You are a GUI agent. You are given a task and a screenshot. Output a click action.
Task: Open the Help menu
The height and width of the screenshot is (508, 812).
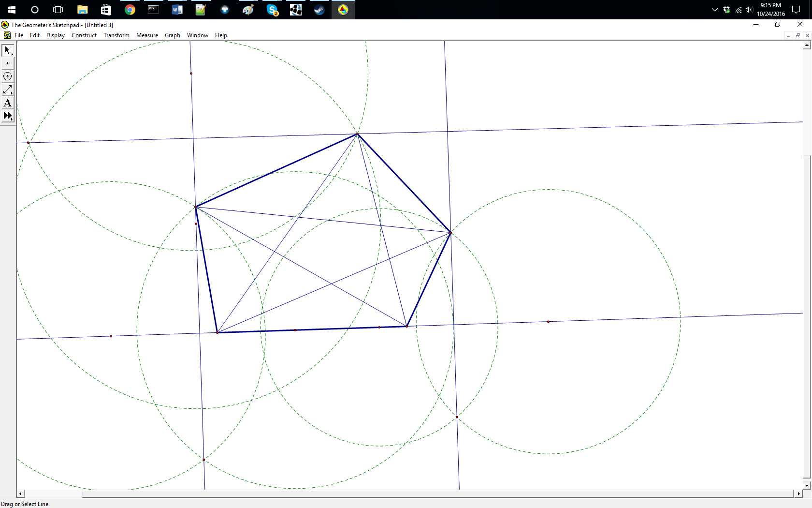(221, 35)
